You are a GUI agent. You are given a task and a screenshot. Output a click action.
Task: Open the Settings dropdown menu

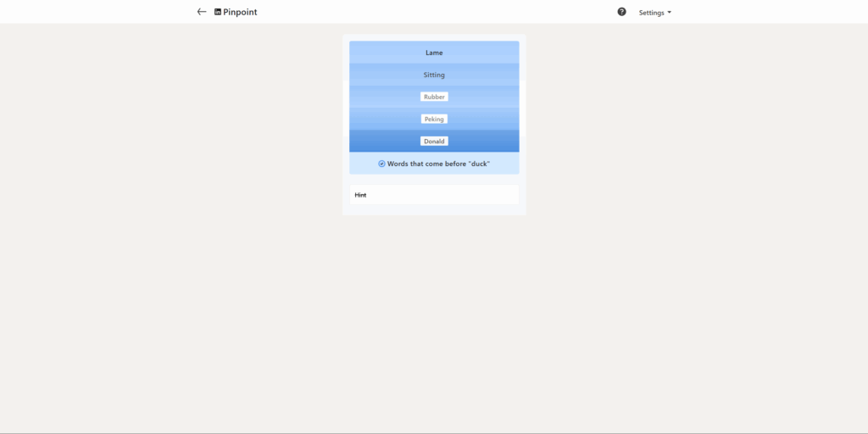(652, 13)
